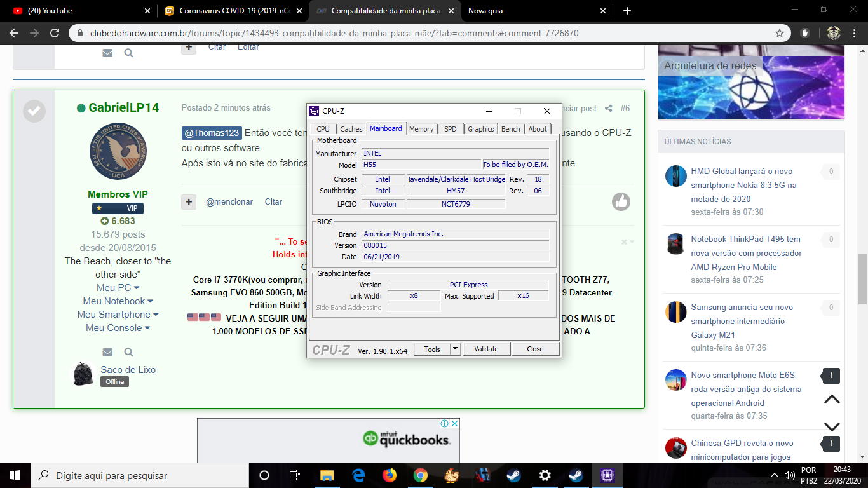Open the Moto E6S news article
The image size is (868, 488).
point(746,389)
